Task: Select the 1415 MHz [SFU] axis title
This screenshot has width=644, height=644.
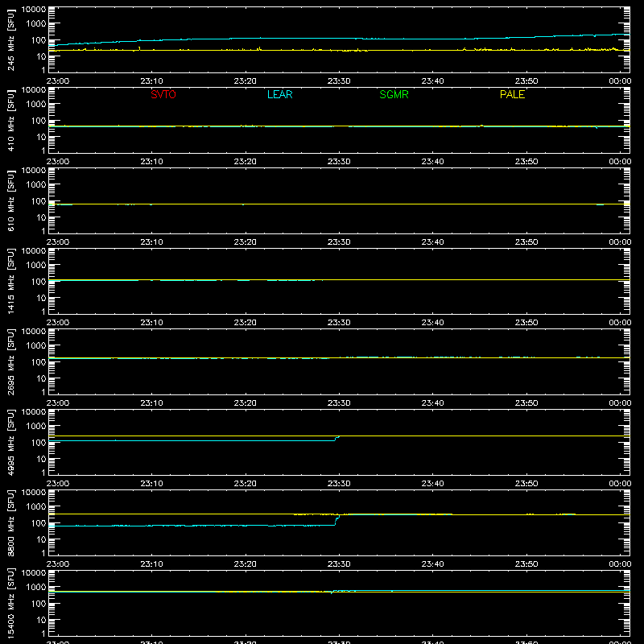Action: coord(10,282)
